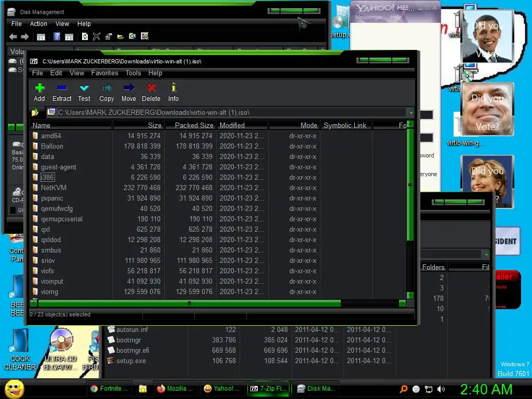Sort by Packed Size column header
The image size is (532, 399).
coord(190,125)
